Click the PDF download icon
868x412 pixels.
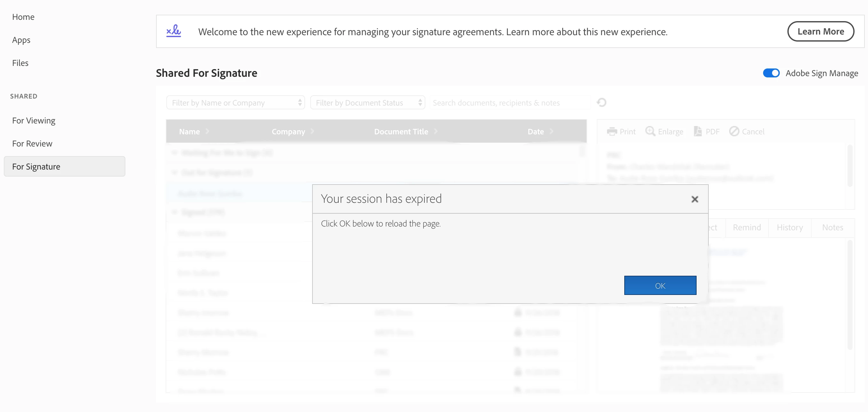(x=698, y=131)
